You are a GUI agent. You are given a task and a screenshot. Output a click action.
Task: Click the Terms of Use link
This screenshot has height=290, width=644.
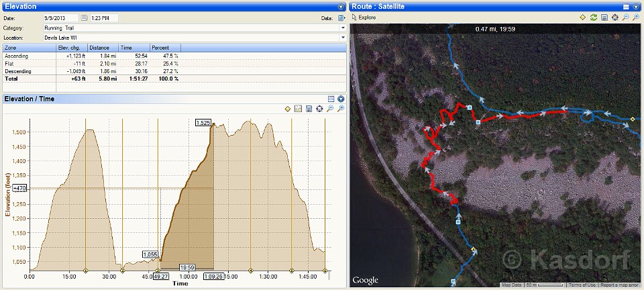[582, 285]
